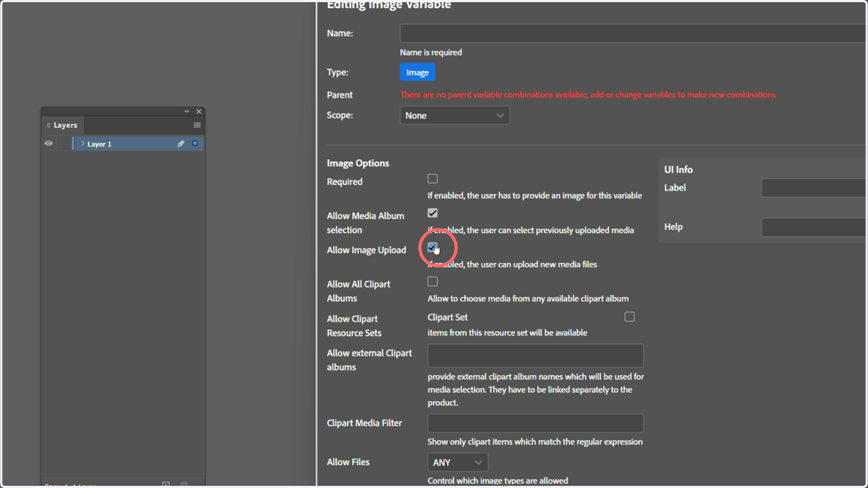Viewport: 868px width, 488px height.
Task: Expand Layer 1 disclosure arrow
Action: coord(82,144)
